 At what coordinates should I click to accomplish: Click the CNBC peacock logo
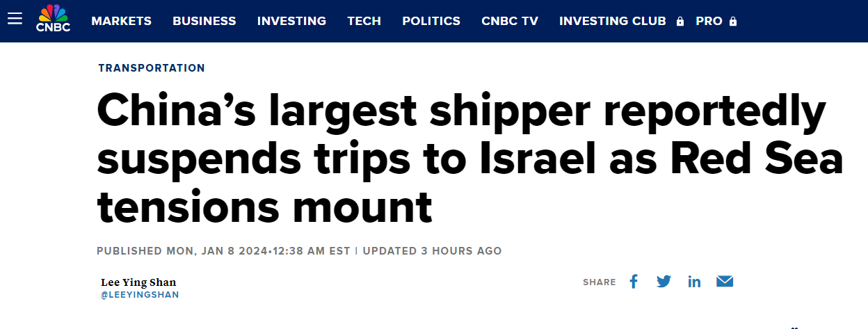[x=53, y=19]
